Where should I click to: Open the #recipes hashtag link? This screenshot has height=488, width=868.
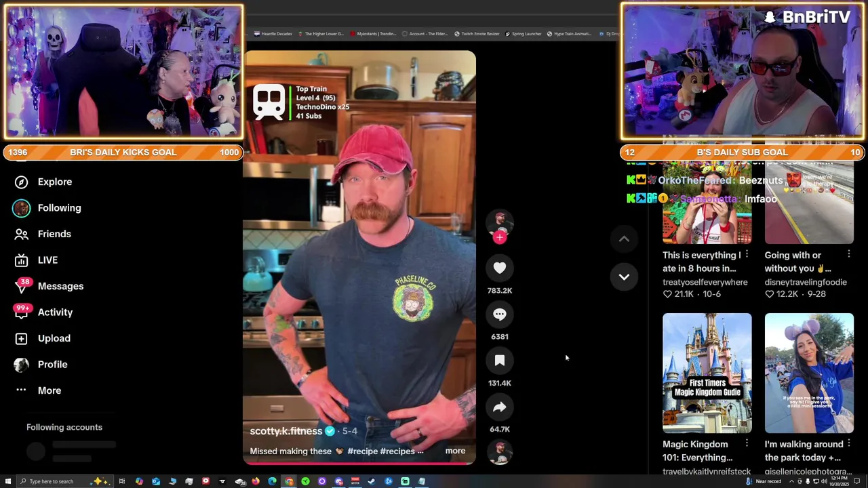(397, 451)
